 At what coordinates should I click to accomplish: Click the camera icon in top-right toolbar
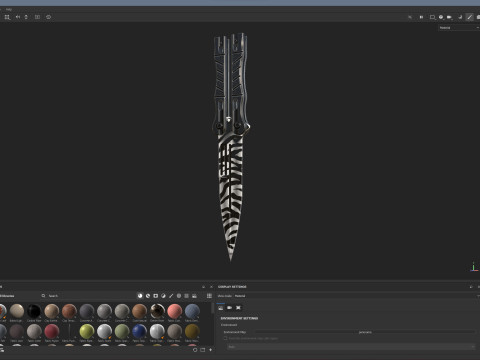pyautogui.click(x=450, y=17)
